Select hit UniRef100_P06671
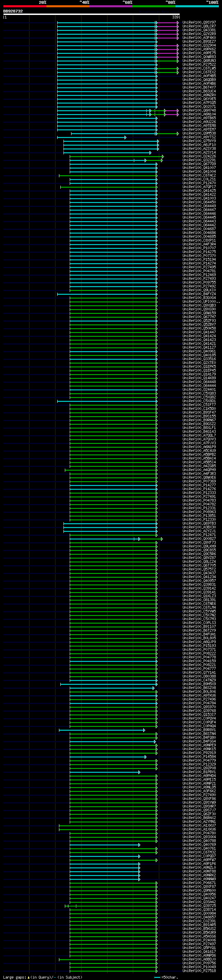This screenshot has width=222, height=980. coord(199,883)
